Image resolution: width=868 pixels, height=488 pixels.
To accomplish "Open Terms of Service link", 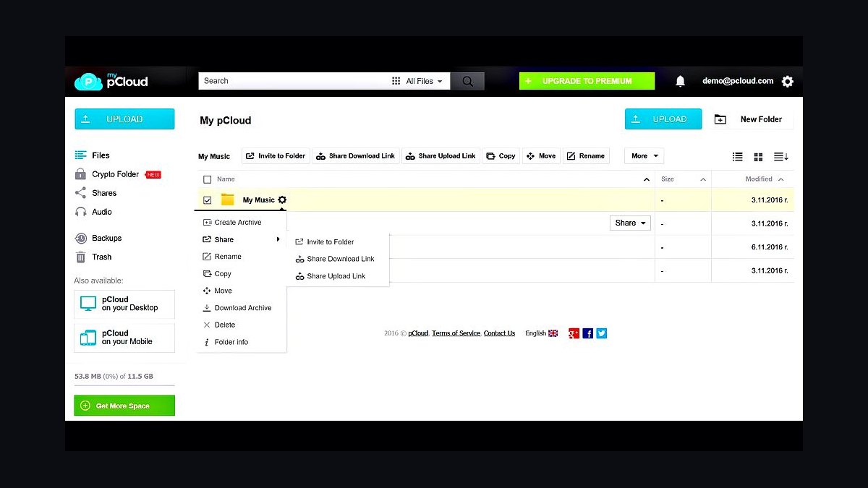I will 456,333.
